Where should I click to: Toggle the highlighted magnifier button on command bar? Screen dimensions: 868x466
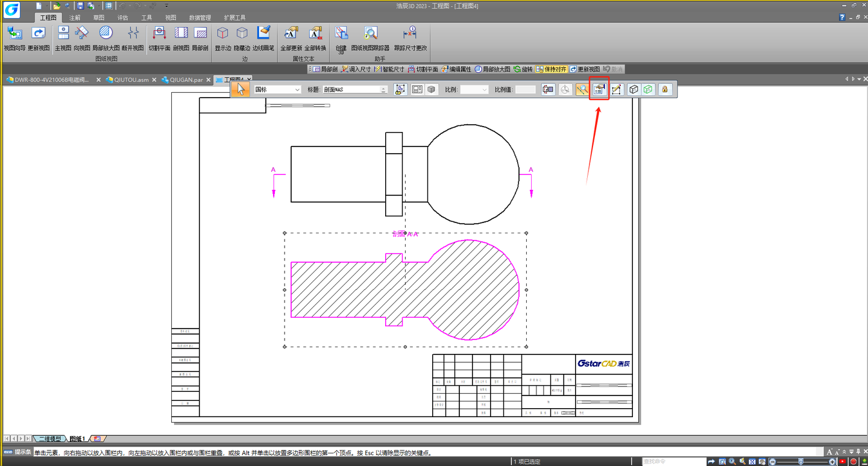tap(582, 89)
